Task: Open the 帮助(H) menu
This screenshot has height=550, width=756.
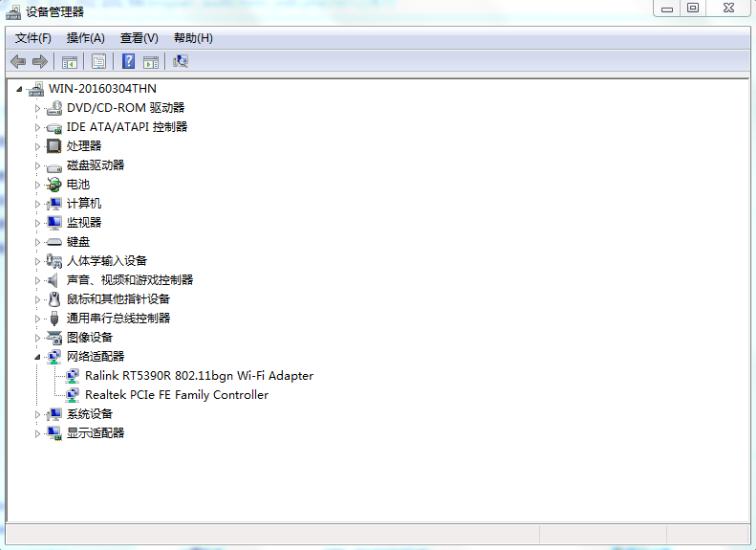Action: pos(193,38)
